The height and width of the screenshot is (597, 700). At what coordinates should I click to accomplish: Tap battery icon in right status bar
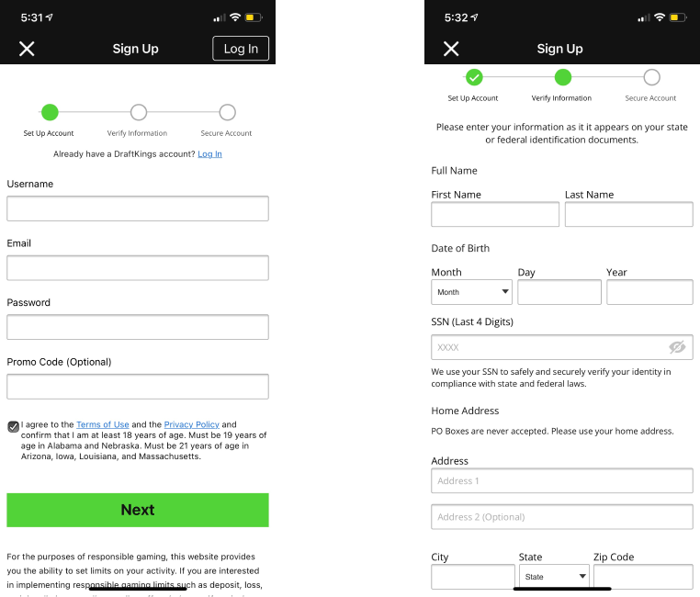click(678, 17)
